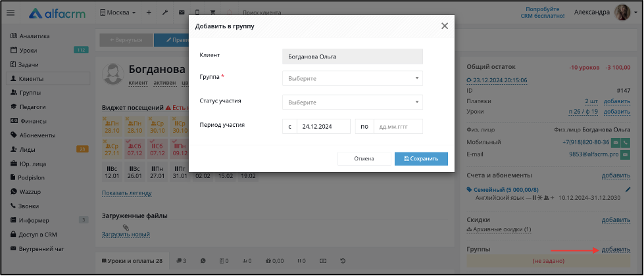
Task: Open Абонементы in sidebar
Action: click(x=34, y=135)
